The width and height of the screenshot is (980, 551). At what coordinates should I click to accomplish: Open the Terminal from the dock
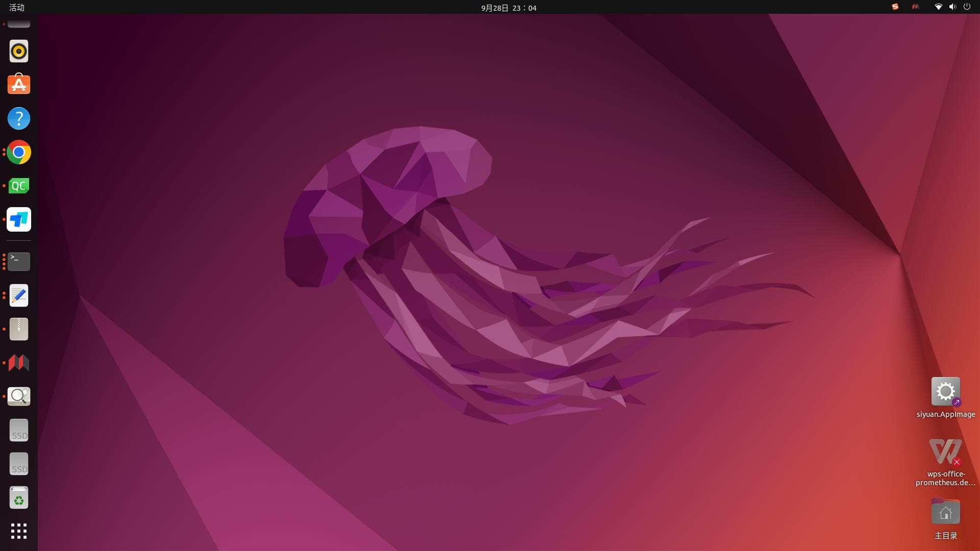tap(19, 262)
